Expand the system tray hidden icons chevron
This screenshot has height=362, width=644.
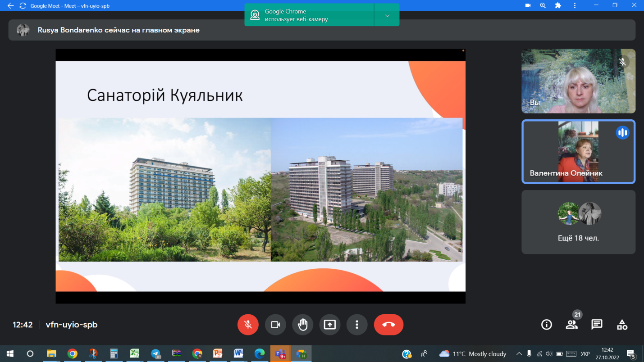point(519,354)
